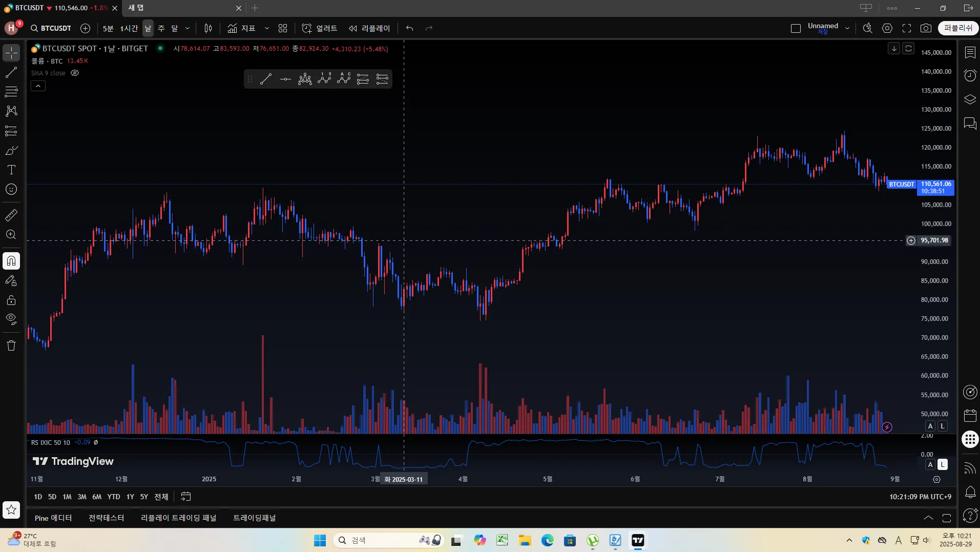The height and width of the screenshot is (552, 980).
Task: Open the alerts clock panel in right sidebar
Action: coord(970,76)
